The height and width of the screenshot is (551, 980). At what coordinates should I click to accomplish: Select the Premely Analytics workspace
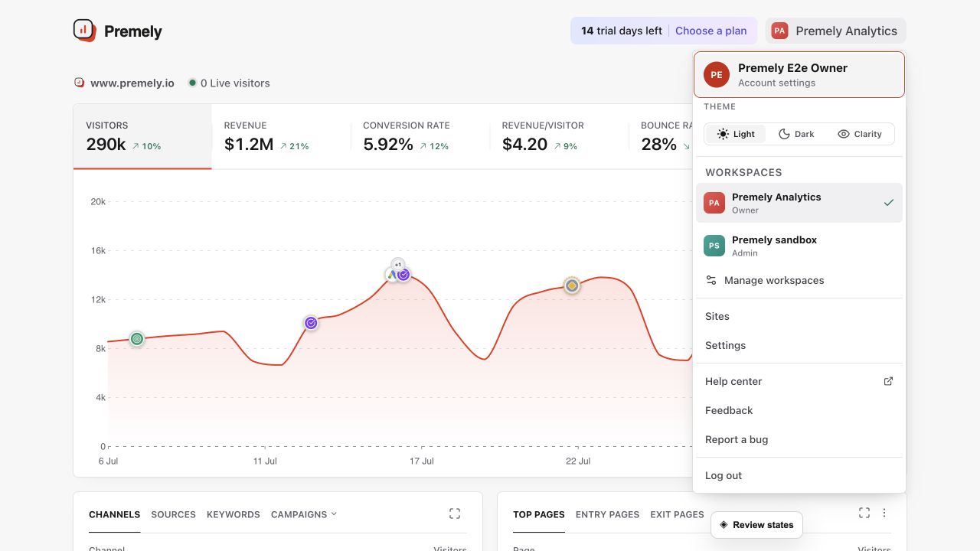coord(799,203)
